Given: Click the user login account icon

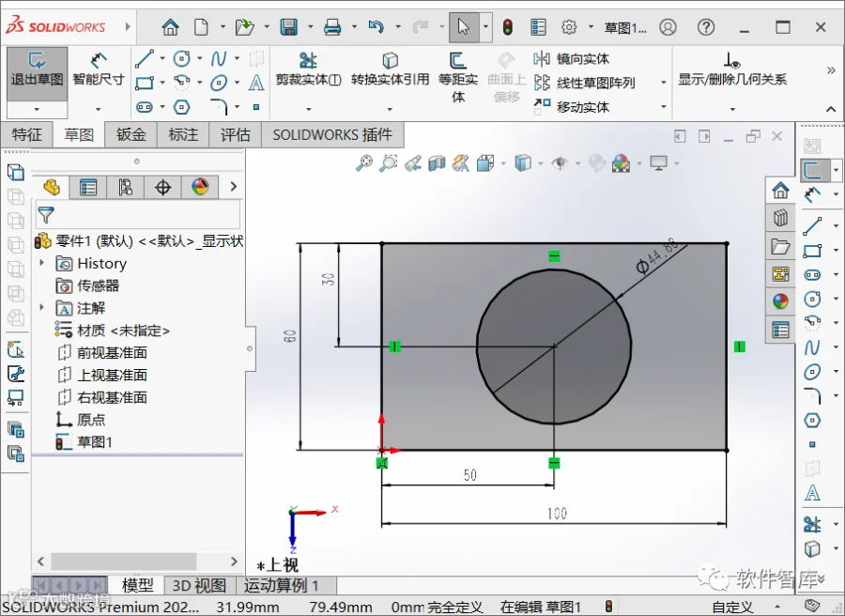Looking at the screenshot, I should coord(668,26).
